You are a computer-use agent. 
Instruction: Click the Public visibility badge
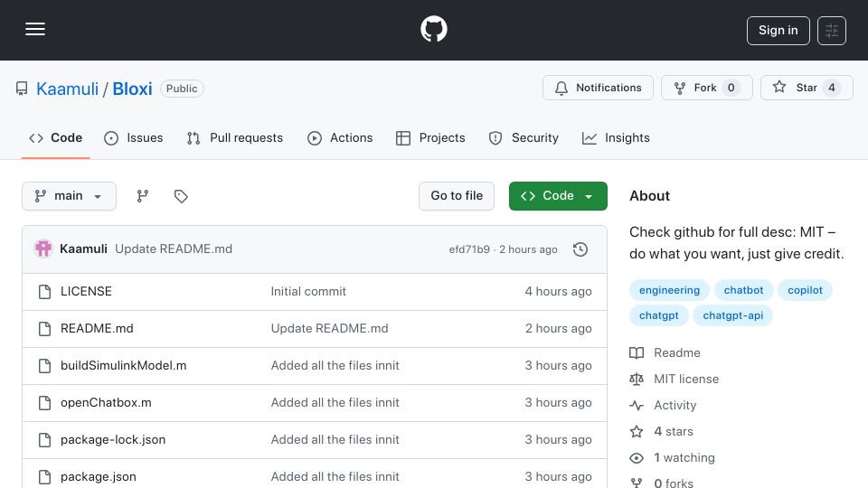pyautogui.click(x=182, y=89)
